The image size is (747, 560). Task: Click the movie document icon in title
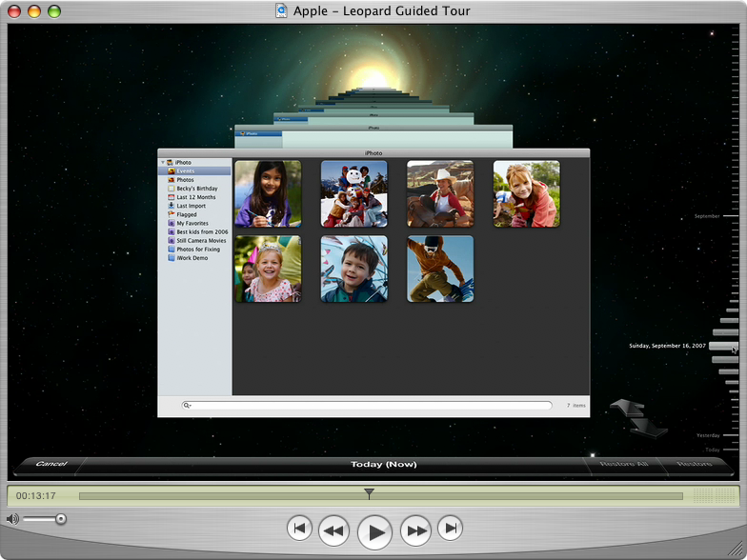pyautogui.click(x=282, y=10)
